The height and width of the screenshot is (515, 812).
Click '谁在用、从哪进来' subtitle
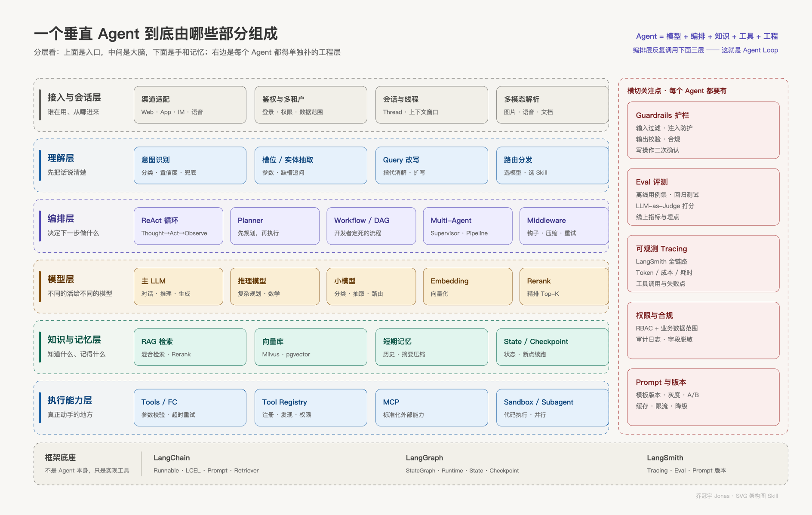(73, 112)
